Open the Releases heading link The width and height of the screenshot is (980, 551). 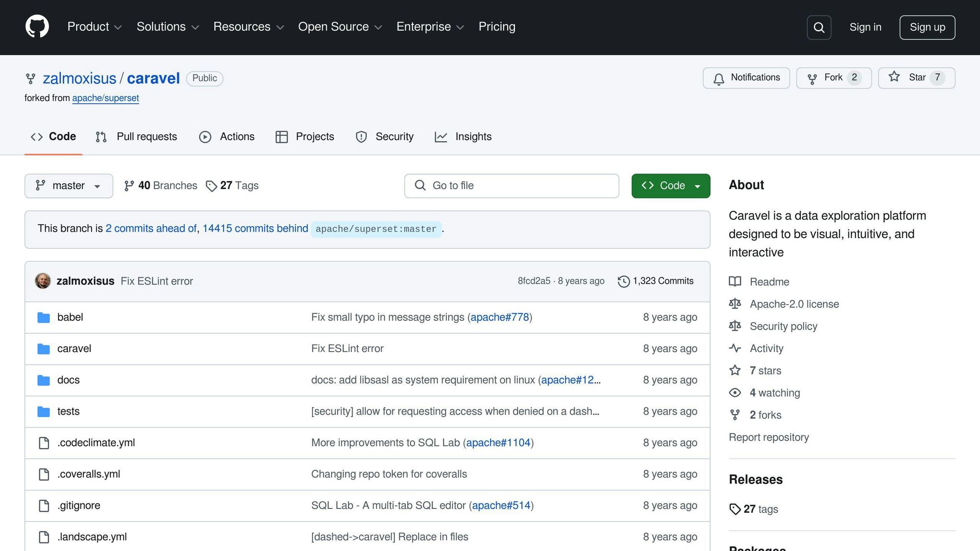(756, 480)
